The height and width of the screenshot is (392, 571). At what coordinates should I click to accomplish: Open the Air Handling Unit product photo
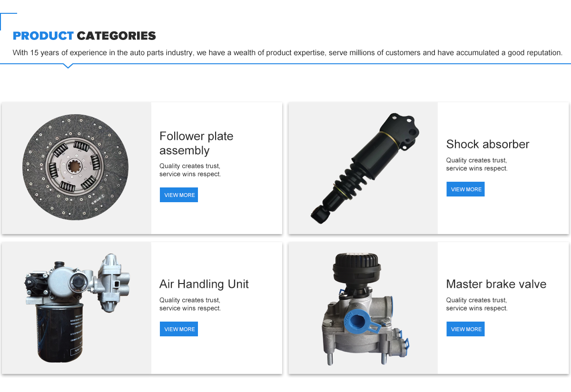(76, 308)
